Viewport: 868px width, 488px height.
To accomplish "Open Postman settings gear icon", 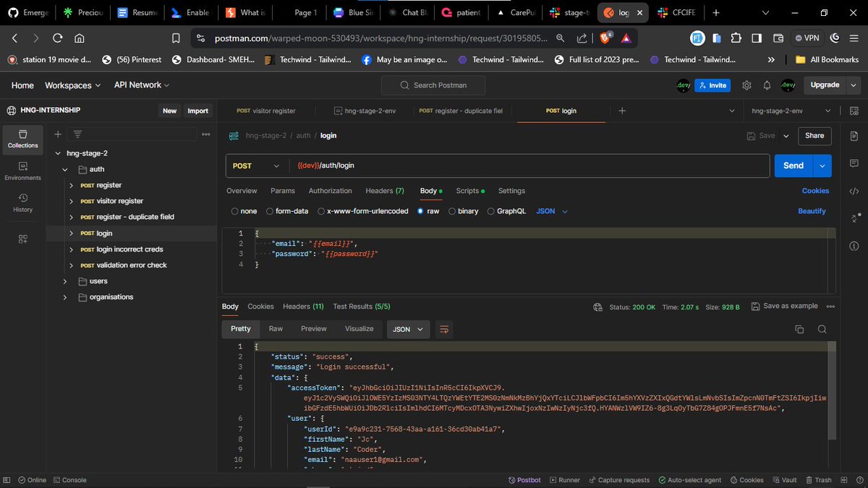I will [x=746, y=85].
